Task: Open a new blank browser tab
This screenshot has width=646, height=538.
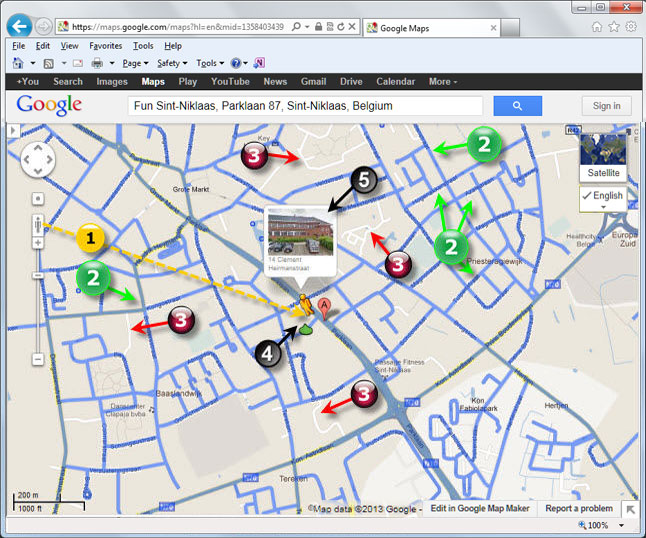Action: (510, 28)
